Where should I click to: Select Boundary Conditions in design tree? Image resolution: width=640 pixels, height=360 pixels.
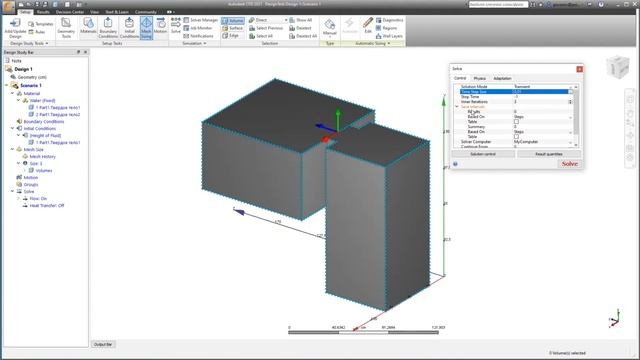point(44,121)
